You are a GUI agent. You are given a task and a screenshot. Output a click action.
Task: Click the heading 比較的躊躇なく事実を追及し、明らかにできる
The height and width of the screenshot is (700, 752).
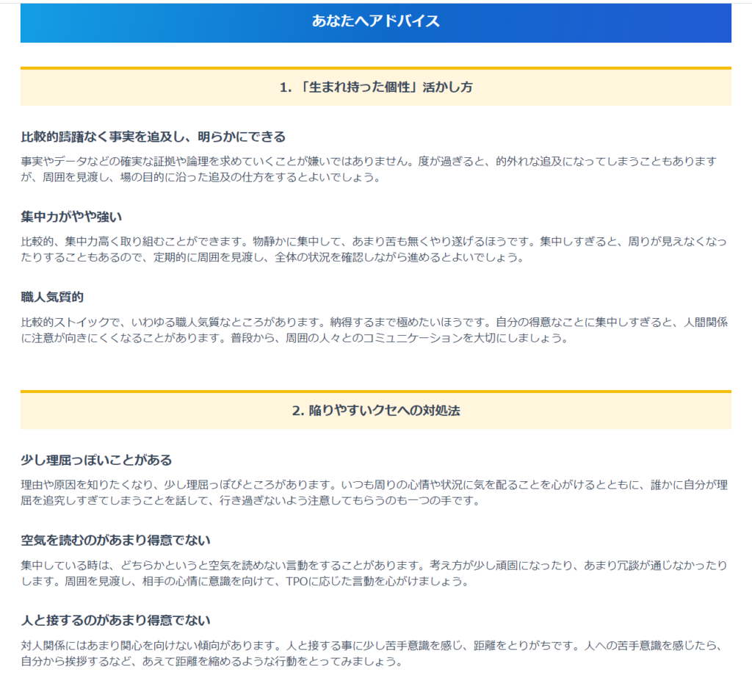153,137
